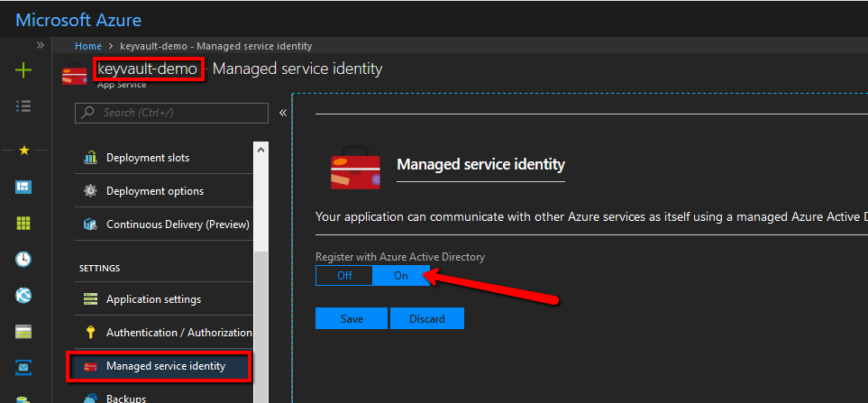Click the large toolbox icon in the panel
Viewport: 868px width, 403px height.
pos(355,169)
